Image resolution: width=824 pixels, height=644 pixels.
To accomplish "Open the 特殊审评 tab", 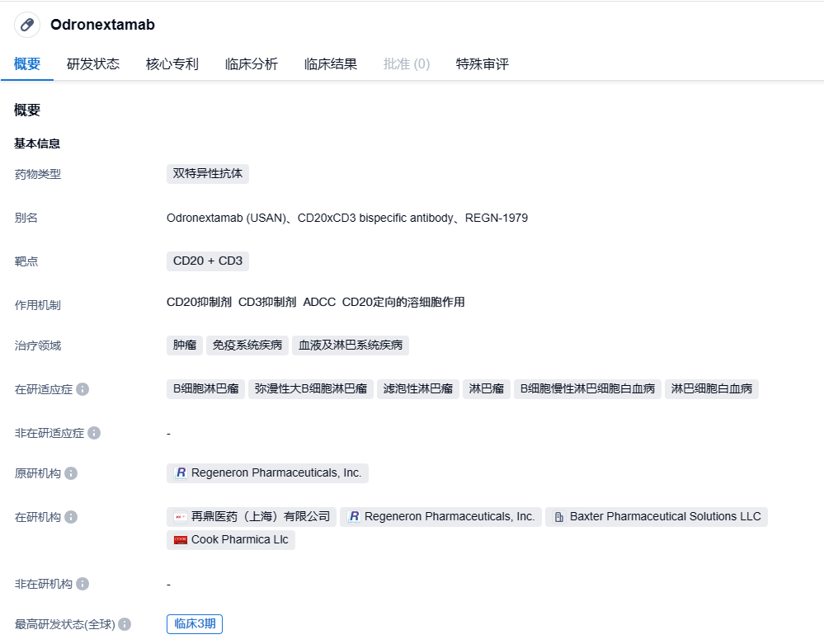I will tap(483, 64).
